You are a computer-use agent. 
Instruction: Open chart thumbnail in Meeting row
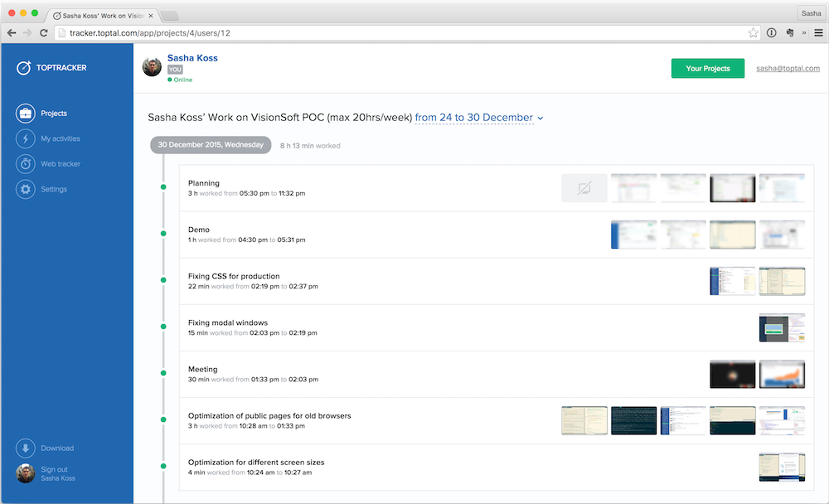click(782, 375)
